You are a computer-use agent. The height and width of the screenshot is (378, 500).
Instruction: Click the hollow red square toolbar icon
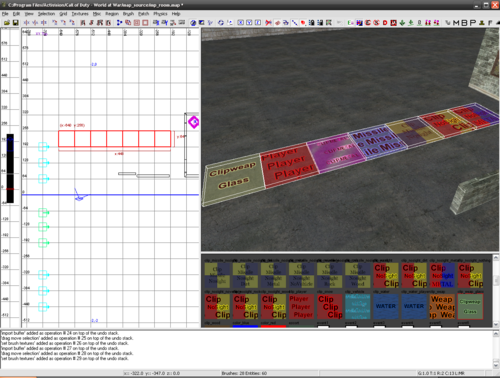pyautogui.click(x=145, y=23)
